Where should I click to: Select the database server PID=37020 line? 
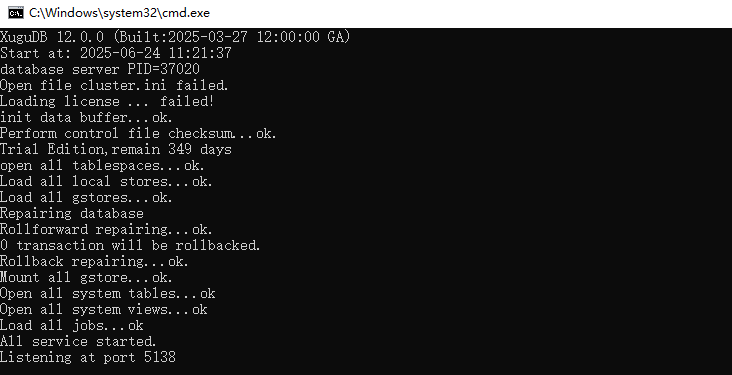(x=100, y=69)
